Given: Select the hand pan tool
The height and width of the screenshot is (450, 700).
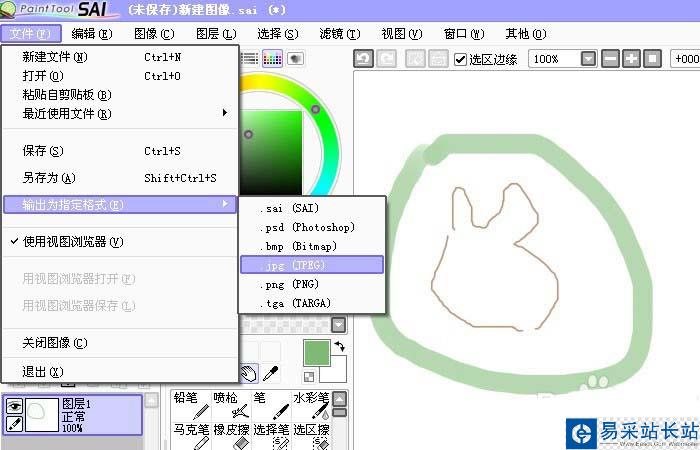Looking at the screenshot, I should click(x=249, y=373).
